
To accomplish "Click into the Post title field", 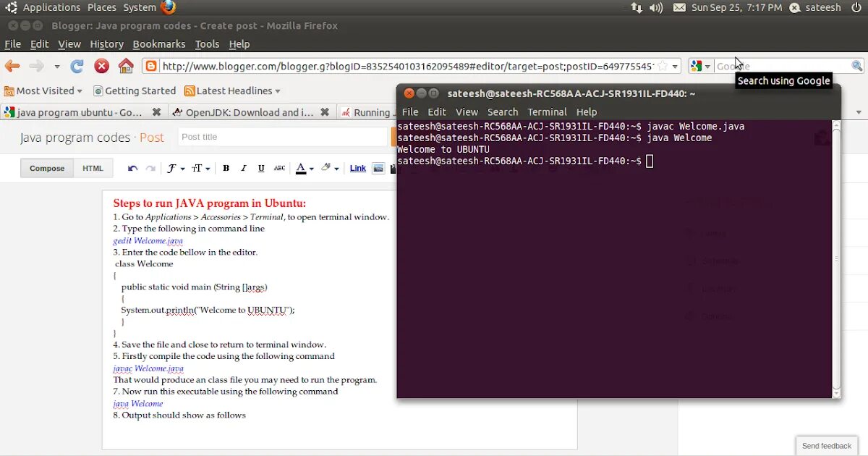I will [283, 137].
